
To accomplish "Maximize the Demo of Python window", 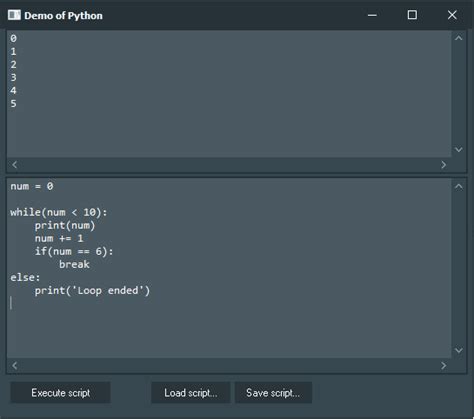I will click(x=412, y=15).
